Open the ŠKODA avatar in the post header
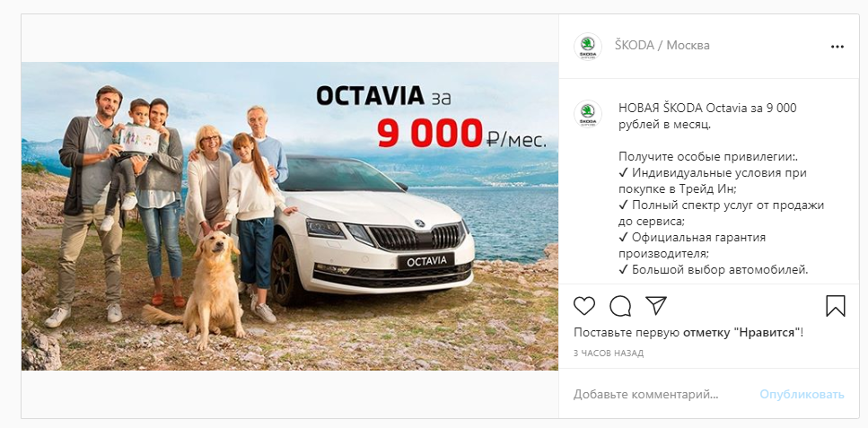This screenshot has width=868, height=428. 587,46
